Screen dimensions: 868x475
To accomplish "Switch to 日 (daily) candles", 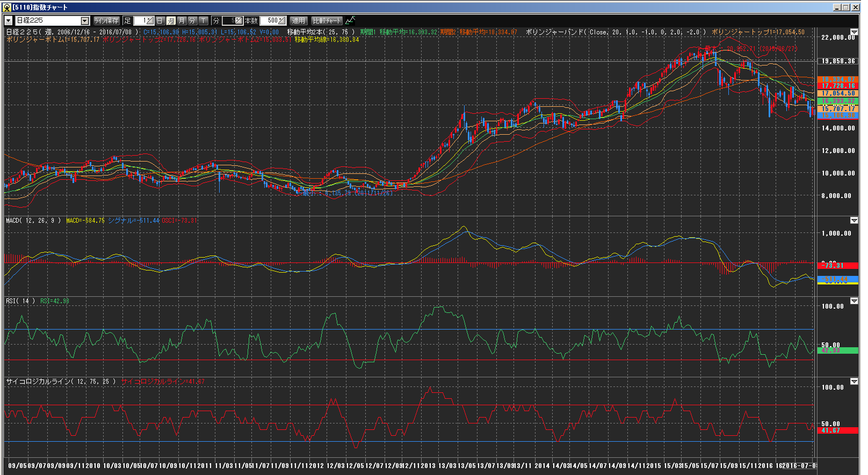I will pyautogui.click(x=160, y=21).
